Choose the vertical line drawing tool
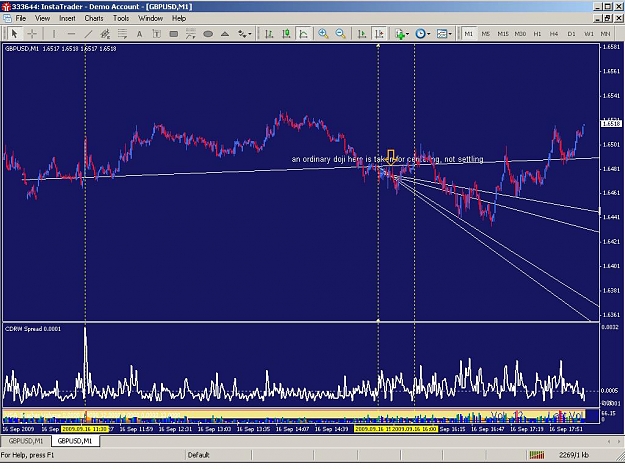The width and height of the screenshot is (625, 469). [54, 34]
